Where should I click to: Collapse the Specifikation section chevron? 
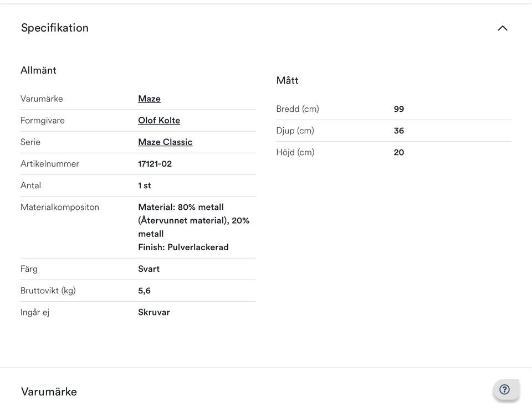502,28
